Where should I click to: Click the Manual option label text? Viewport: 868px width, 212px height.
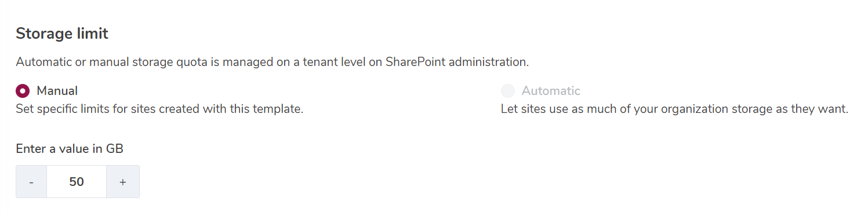57,91
